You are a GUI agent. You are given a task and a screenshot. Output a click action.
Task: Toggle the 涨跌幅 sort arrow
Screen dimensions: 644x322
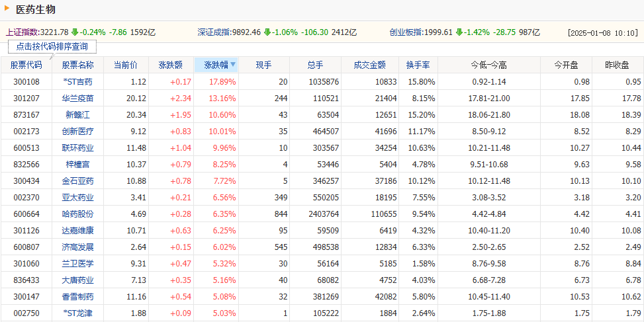pyautogui.click(x=233, y=64)
